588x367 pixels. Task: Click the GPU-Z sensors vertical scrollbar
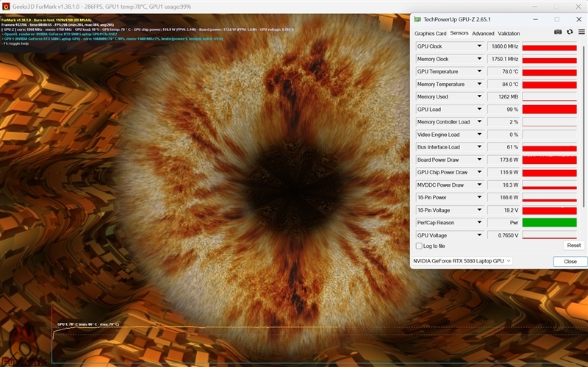(583, 126)
